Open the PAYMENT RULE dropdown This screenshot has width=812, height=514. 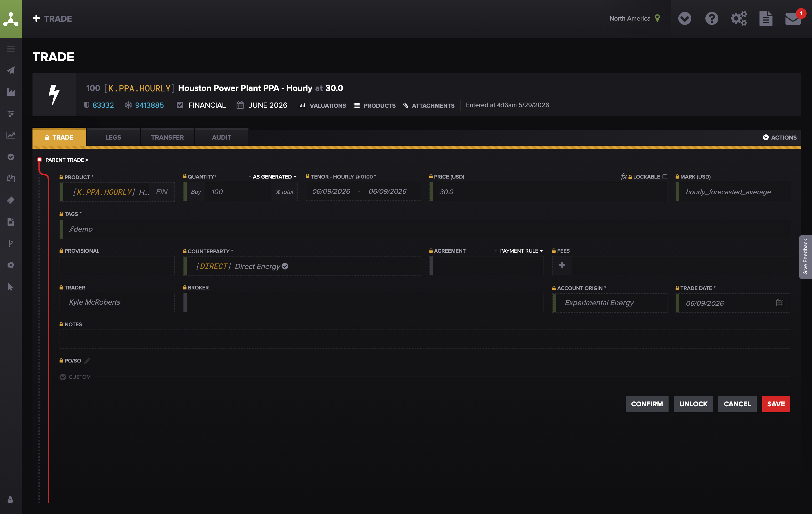[x=521, y=251]
